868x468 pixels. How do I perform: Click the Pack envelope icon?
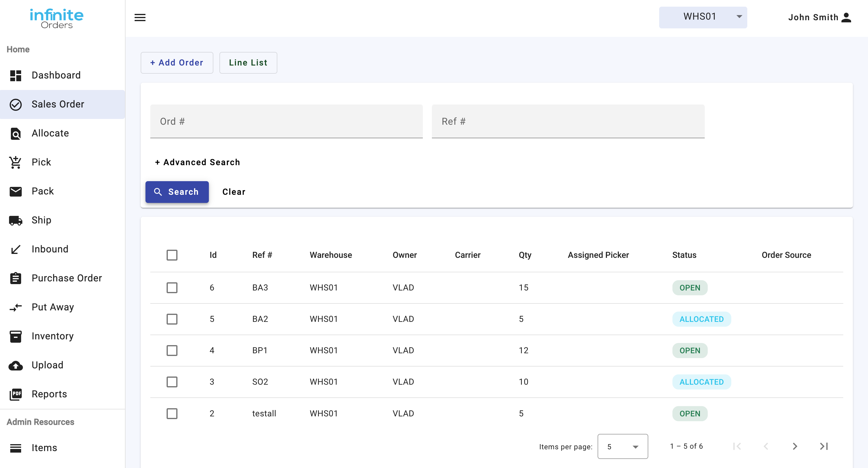[15, 191]
